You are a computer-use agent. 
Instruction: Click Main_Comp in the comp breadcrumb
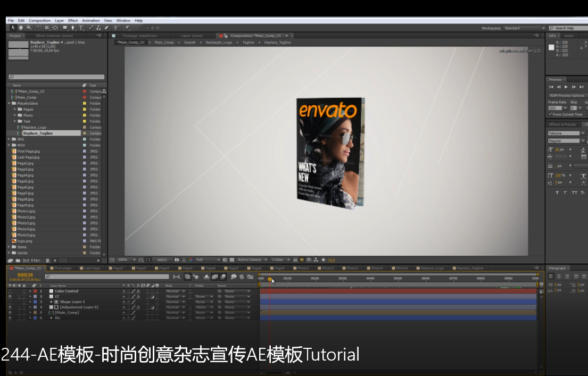coord(164,43)
